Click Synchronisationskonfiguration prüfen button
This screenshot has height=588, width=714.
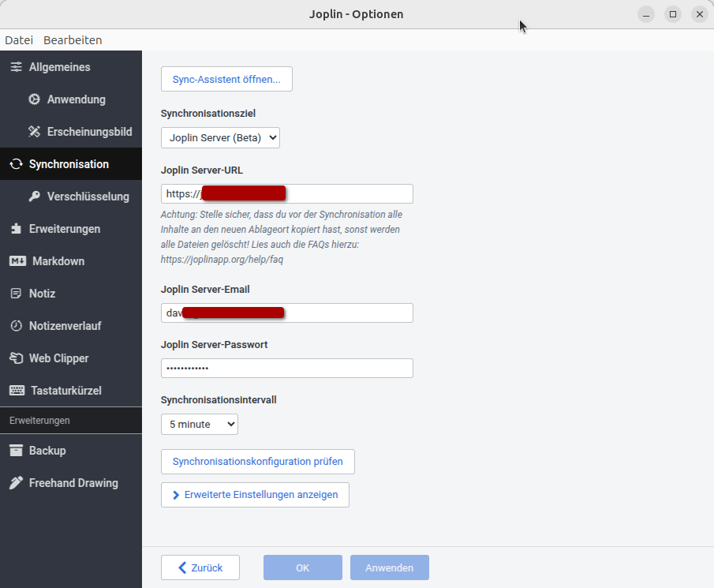tap(257, 462)
